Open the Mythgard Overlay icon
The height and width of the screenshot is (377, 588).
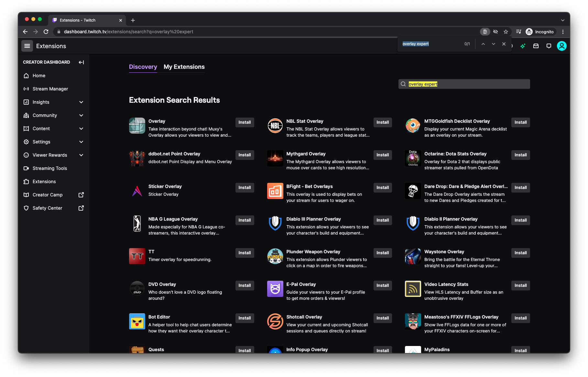point(275,158)
